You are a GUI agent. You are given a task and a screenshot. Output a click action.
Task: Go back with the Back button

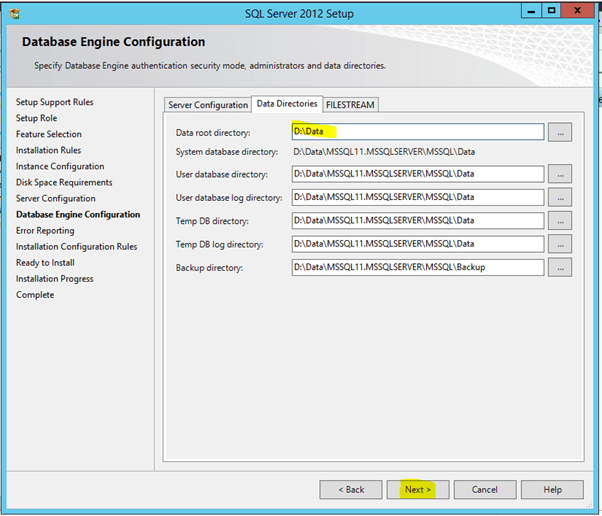[351, 490]
